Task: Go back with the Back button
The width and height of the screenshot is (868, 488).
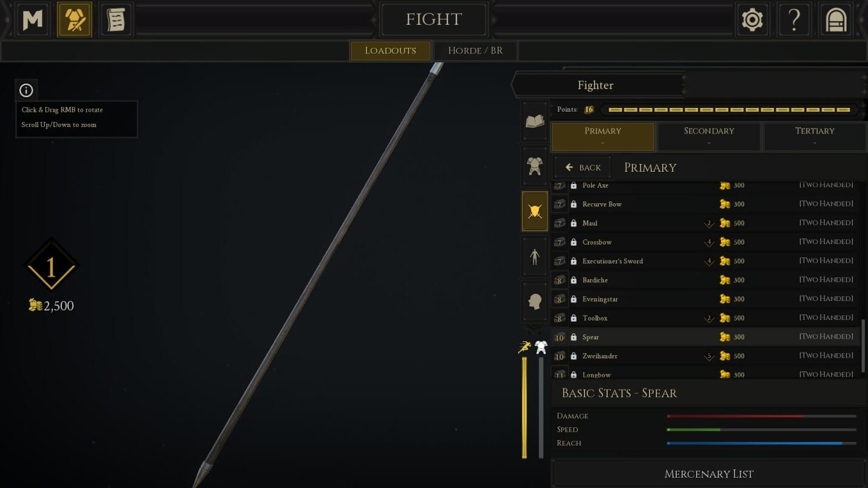Action: [x=583, y=168]
